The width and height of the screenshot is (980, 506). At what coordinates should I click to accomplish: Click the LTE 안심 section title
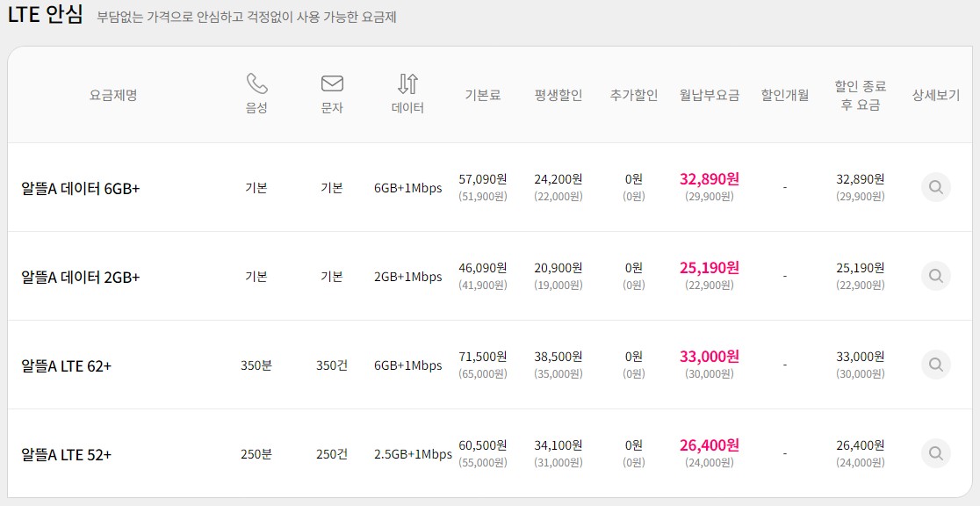[45, 15]
